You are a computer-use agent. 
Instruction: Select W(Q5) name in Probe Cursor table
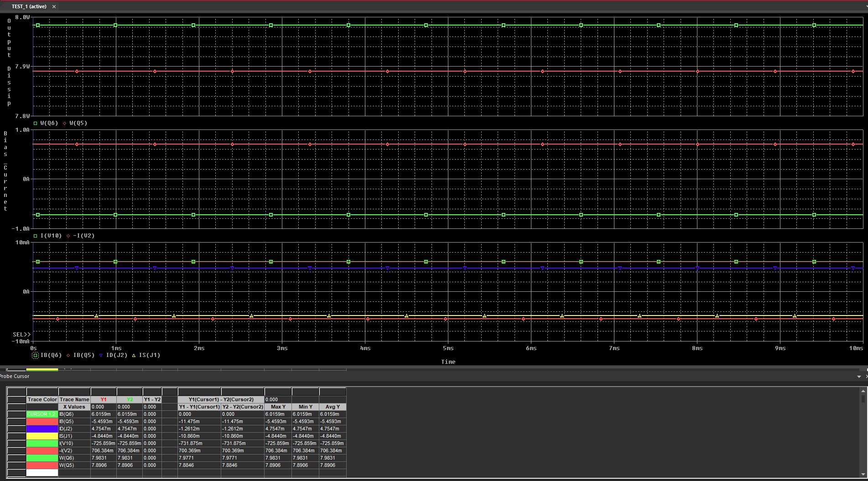pos(74,465)
